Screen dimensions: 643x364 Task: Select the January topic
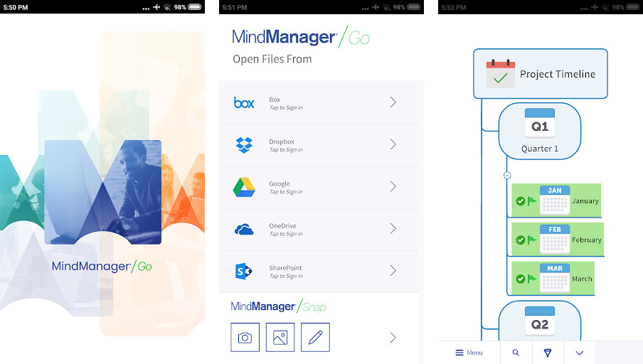point(556,200)
